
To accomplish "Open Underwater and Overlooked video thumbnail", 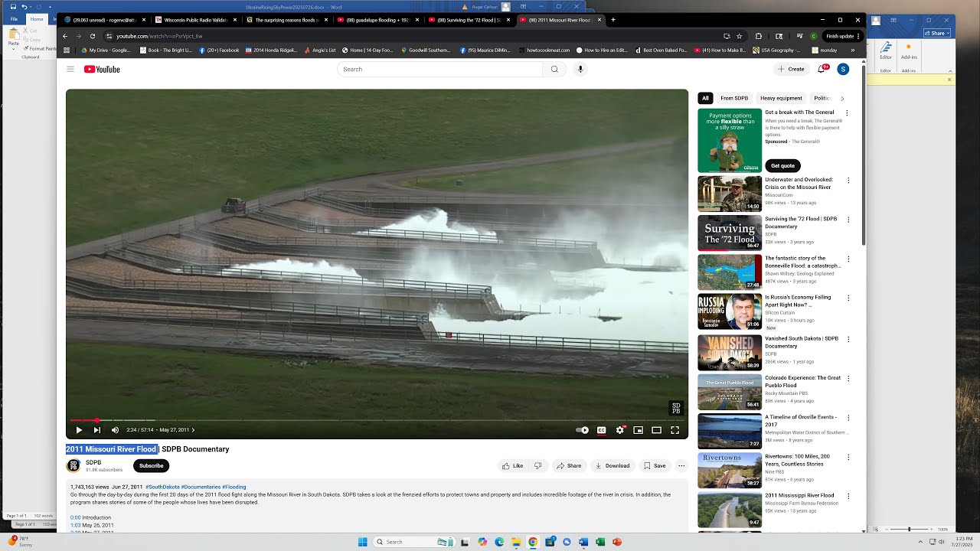I will click(x=730, y=194).
